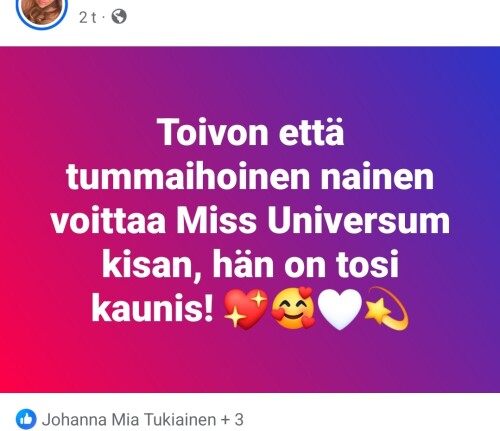Click the word 'voittaa' in the post

(x=108, y=221)
